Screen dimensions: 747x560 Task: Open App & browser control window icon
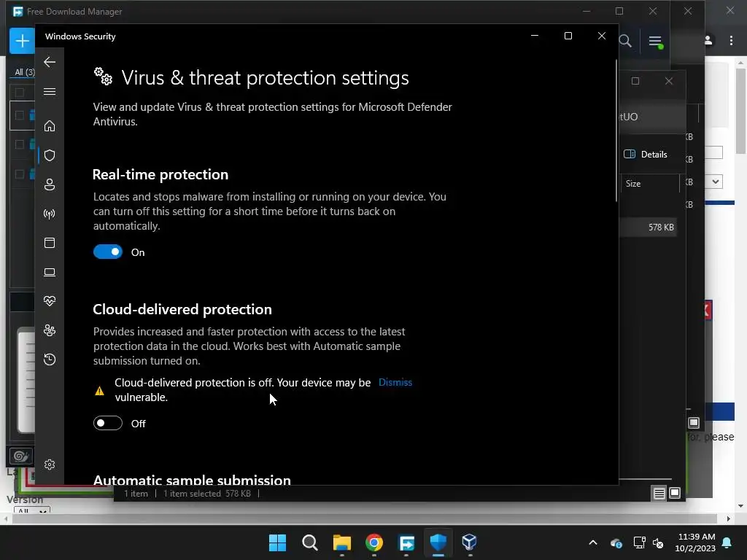[50, 243]
